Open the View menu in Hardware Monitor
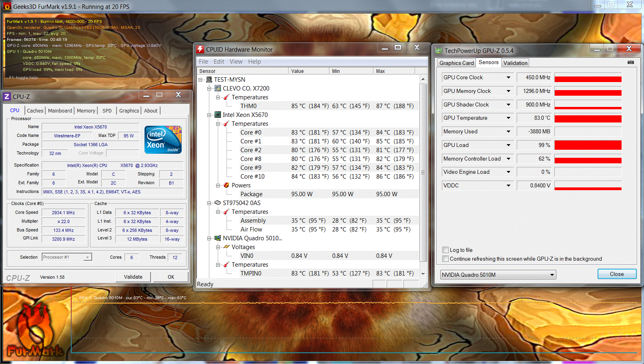Screen dimensions: 644x364 point(236,62)
